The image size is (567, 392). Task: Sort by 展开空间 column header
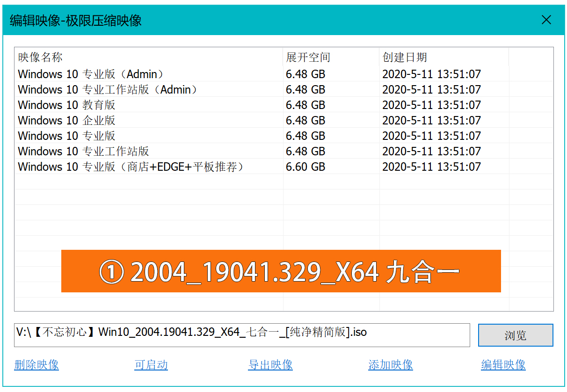[331, 57]
